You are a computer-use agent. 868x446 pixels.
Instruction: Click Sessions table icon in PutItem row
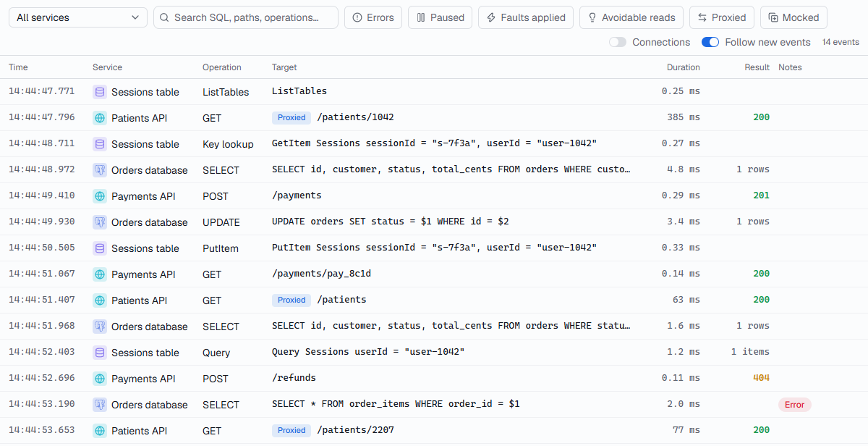tap(100, 248)
